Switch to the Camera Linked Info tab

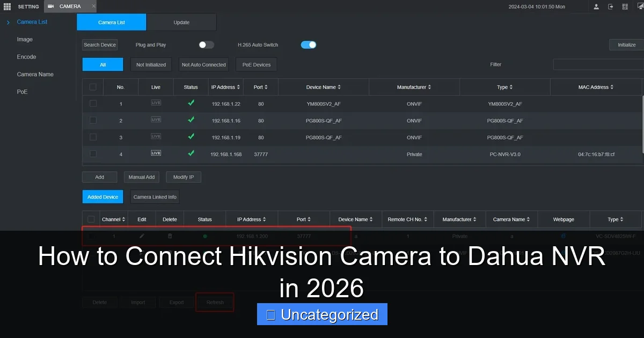(154, 196)
